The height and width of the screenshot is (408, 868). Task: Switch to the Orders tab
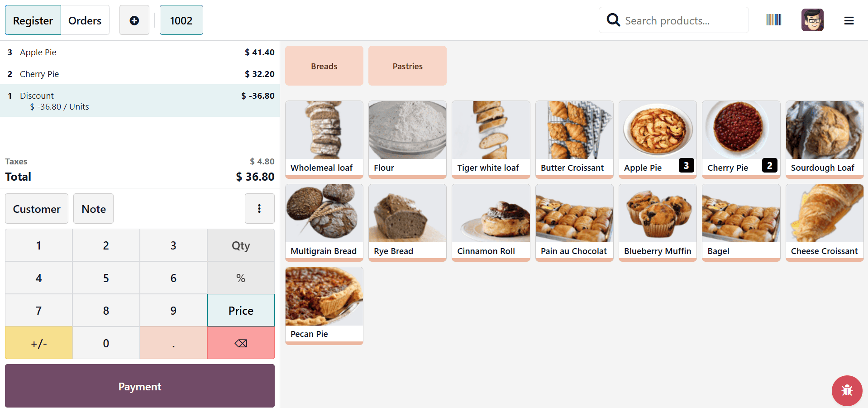pyautogui.click(x=85, y=20)
